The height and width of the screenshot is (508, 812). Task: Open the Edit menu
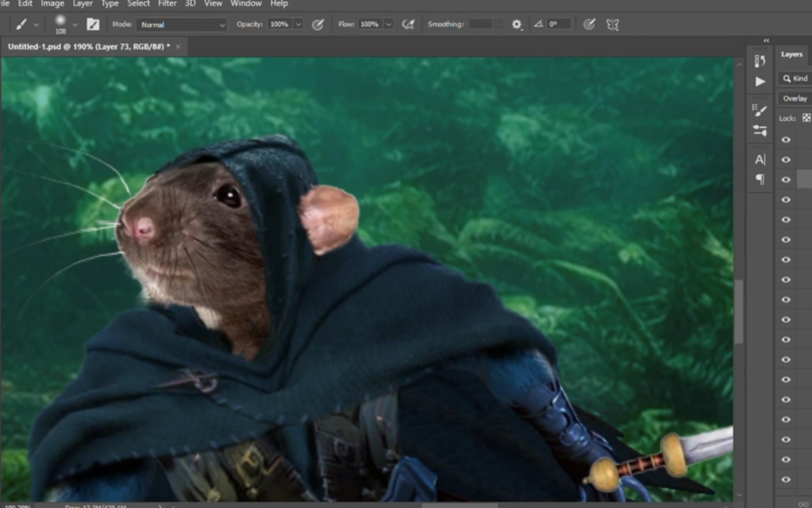click(x=25, y=4)
